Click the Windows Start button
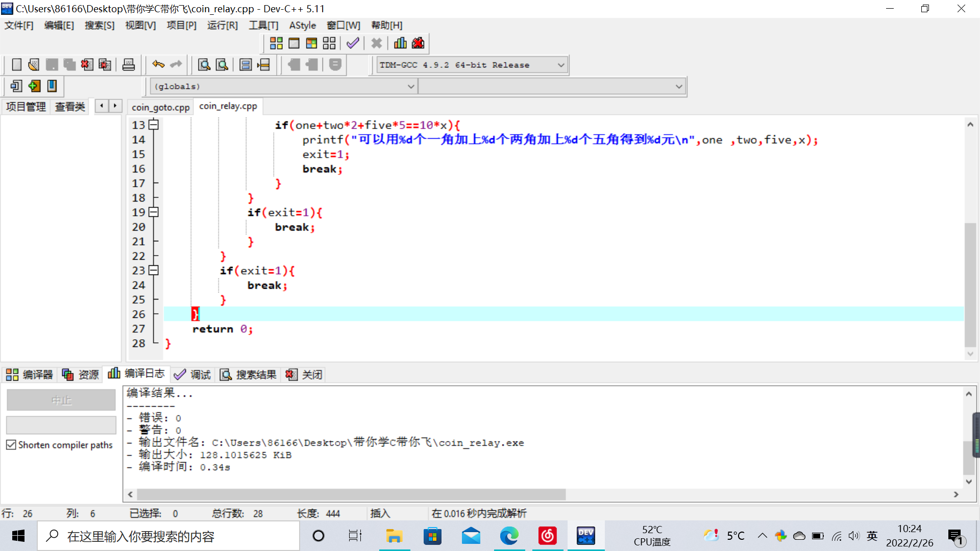The height and width of the screenshot is (551, 980). (x=18, y=536)
